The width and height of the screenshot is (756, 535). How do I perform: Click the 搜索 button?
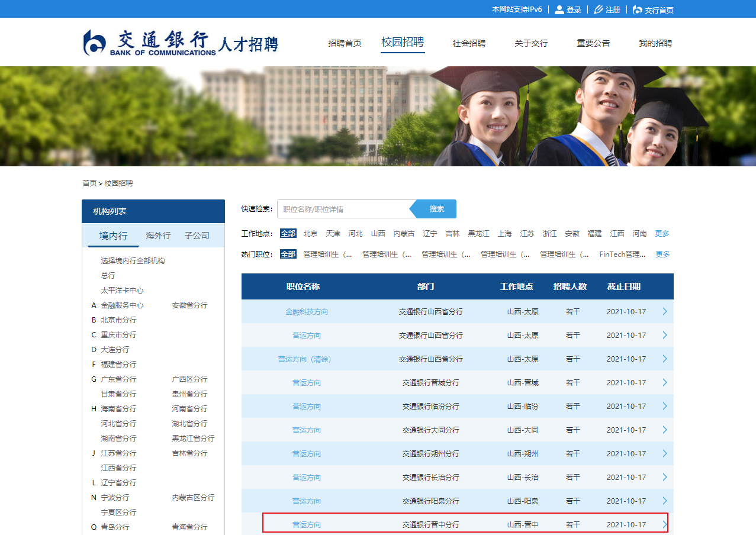pos(436,209)
